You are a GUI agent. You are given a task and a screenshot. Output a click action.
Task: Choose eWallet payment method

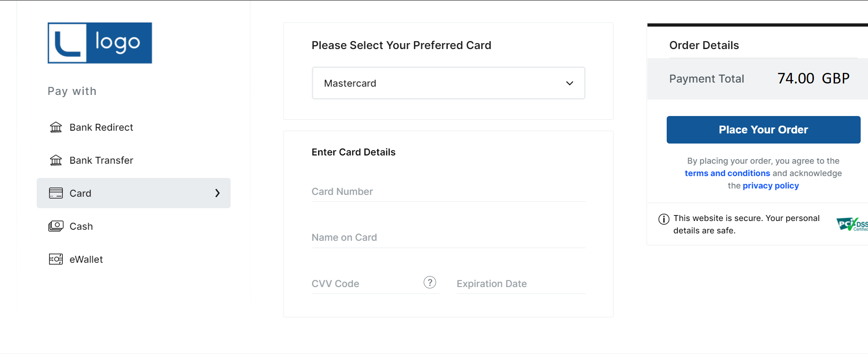(x=86, y=260)
